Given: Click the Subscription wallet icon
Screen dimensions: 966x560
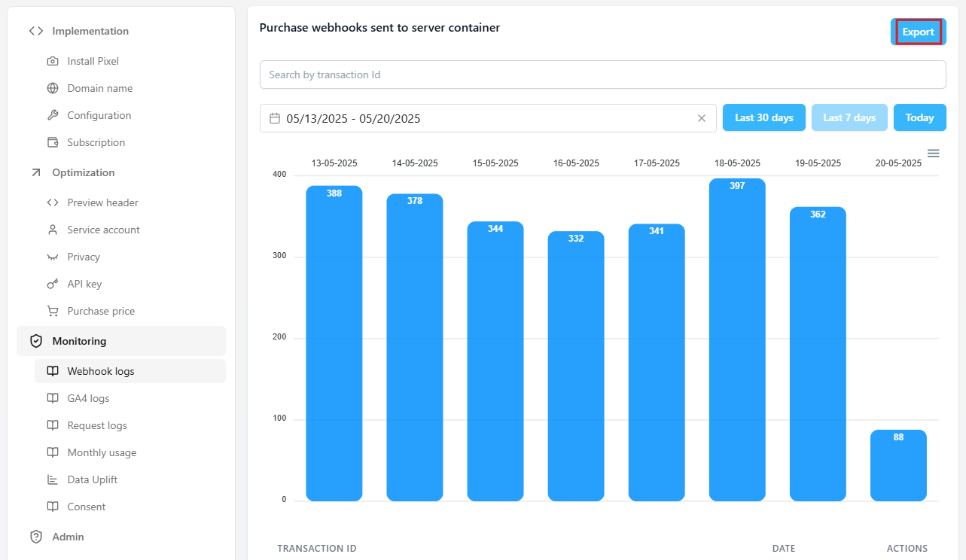Looking at the screenshot, I should coord(53,142).
